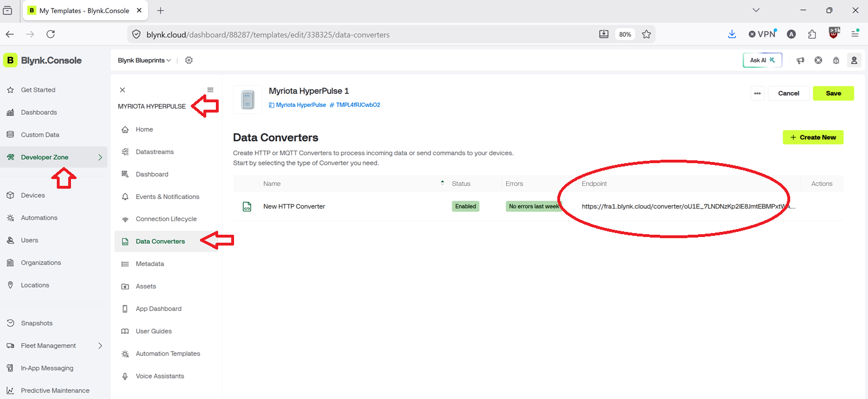Click the Blynk.Console logo
This screenshot has height=399, width=868.
[43, 60]
